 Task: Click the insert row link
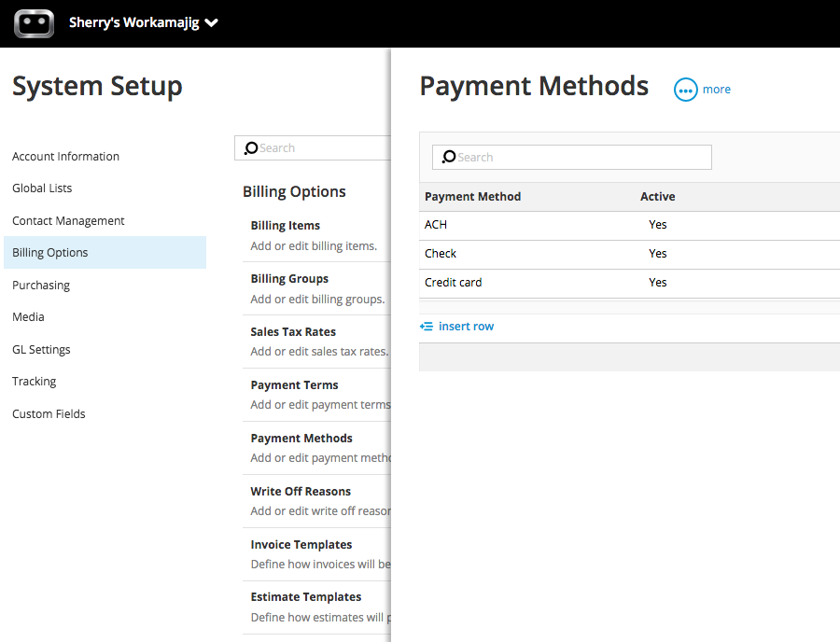[466, 326]
